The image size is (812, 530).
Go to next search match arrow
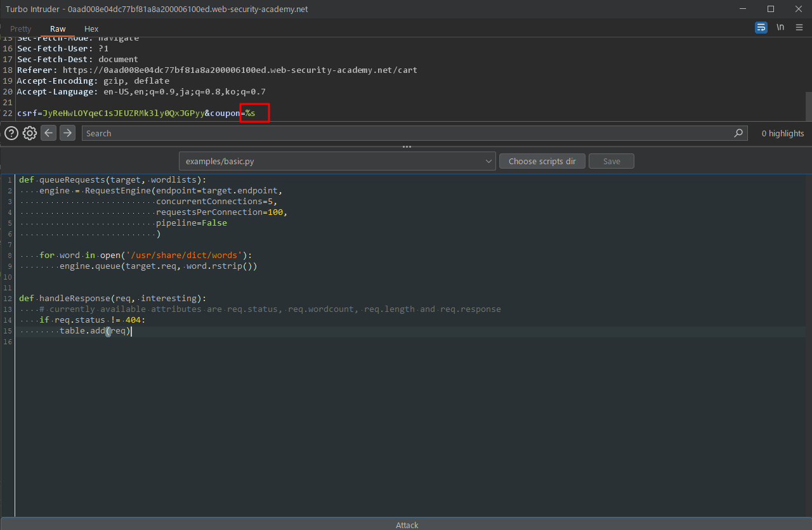67,132
